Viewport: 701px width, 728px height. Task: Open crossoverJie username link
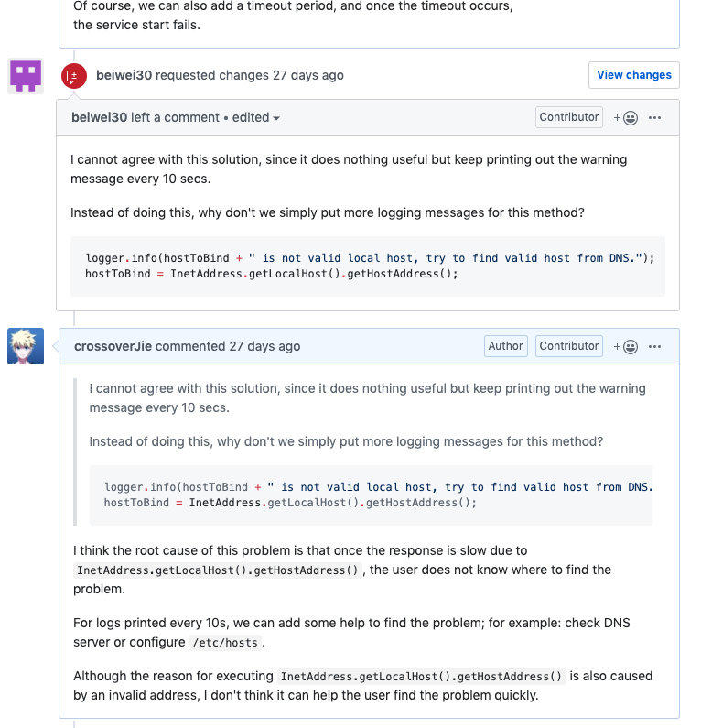click(113, 346)
